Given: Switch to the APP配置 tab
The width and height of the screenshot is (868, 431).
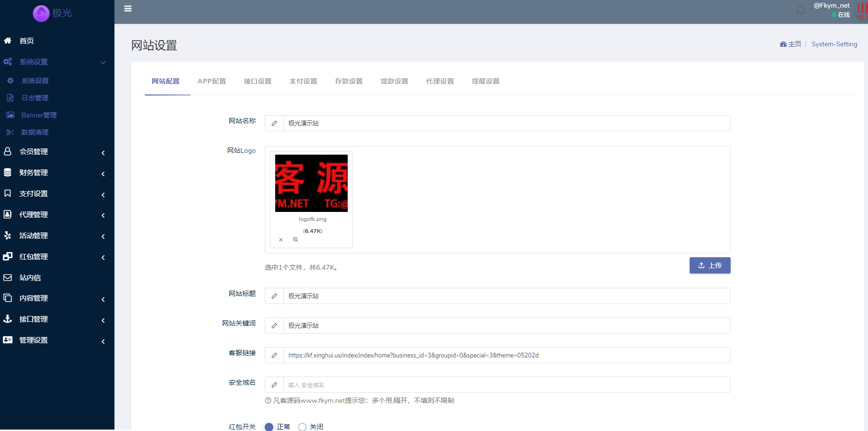Looking at the screenshot, I should click(x=212, y=81).
